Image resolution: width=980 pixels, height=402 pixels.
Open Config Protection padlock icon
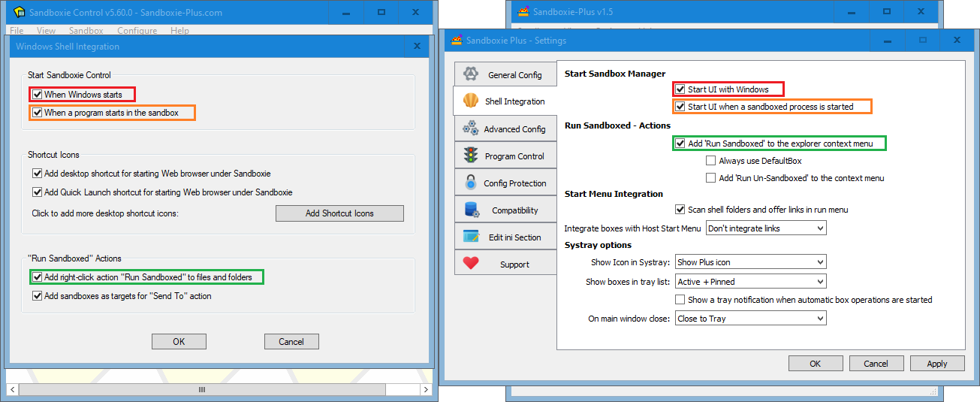(x=471, y=183)
